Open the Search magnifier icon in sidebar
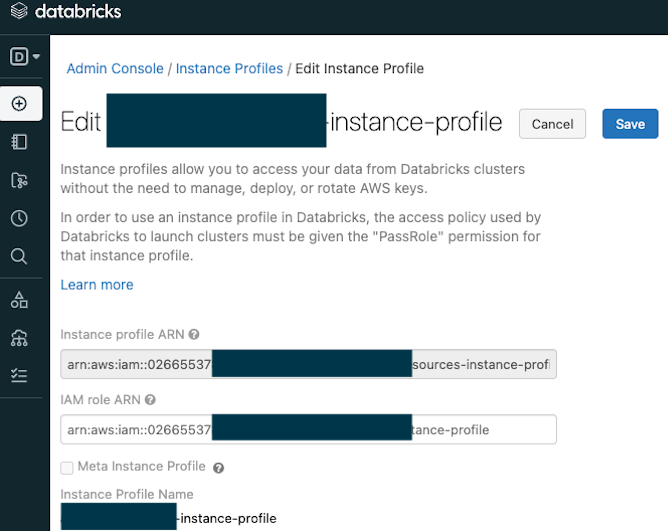Image resolution: width=668 pixels, height=531 pixels. click(19, 257)
